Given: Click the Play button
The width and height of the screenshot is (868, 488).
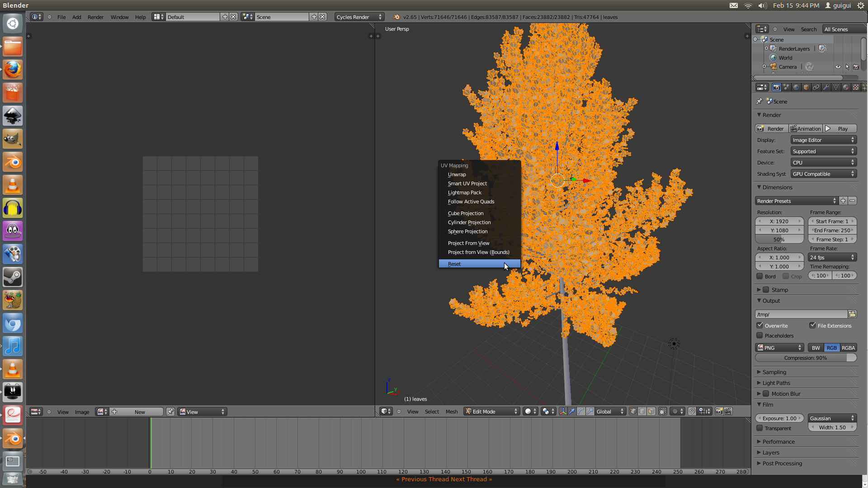Looking at the screenshot, I should click(x=840, y=128).
